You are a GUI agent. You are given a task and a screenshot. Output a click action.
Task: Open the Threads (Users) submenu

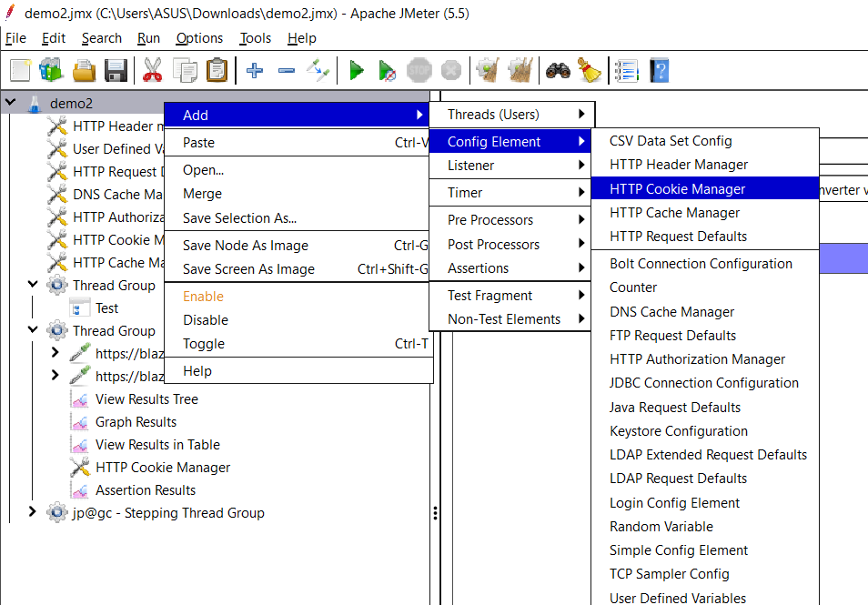tap(511, 115)
